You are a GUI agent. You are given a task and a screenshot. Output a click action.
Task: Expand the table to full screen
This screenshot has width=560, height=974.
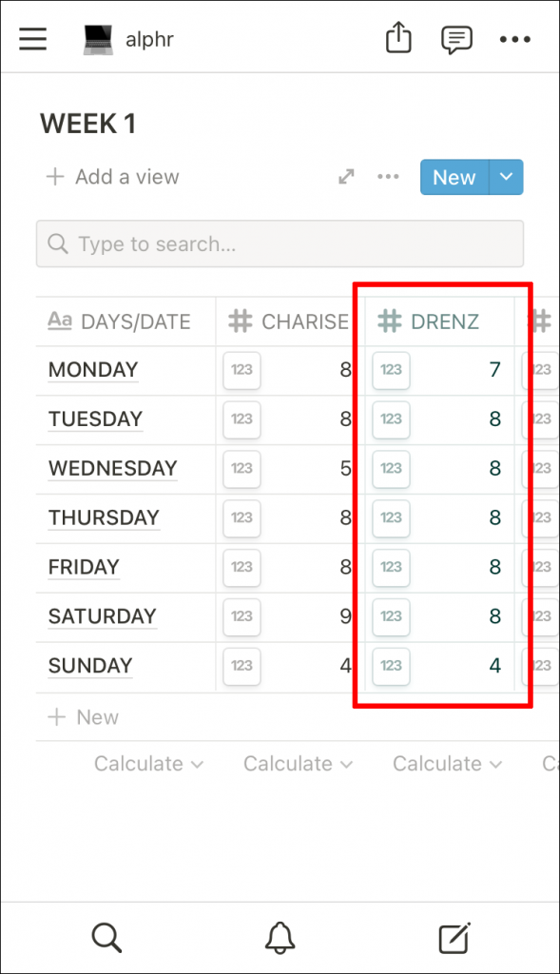click(x=346, y=177)
